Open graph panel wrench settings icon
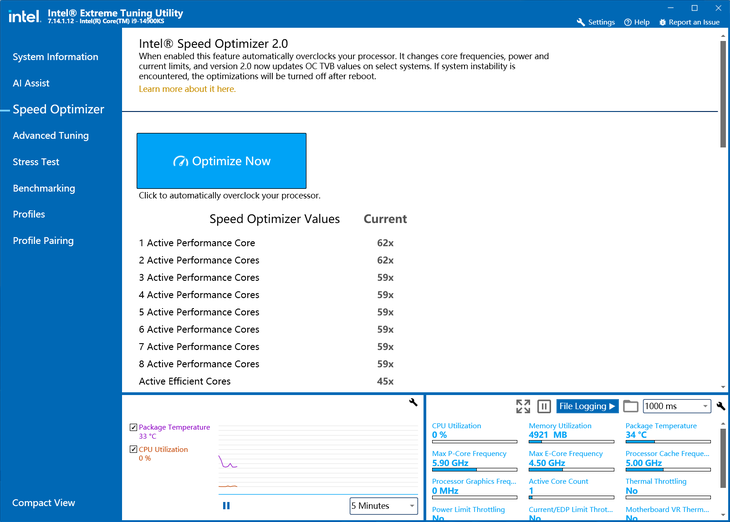 [413, 402]
